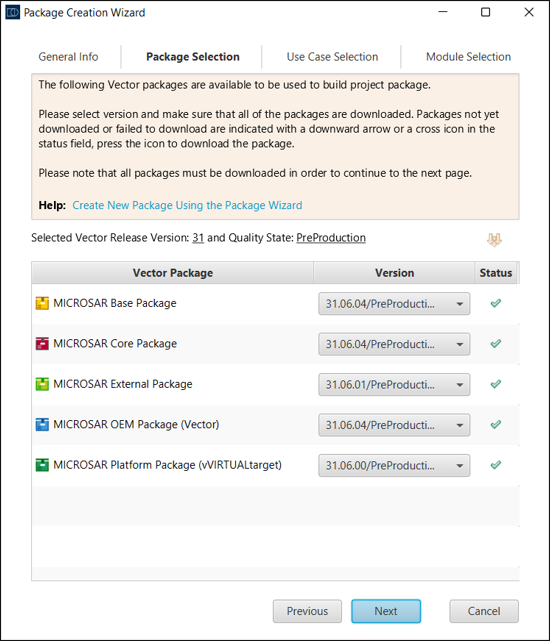Click the Version column header
550x641 pixels.
[x=394, y=273]
